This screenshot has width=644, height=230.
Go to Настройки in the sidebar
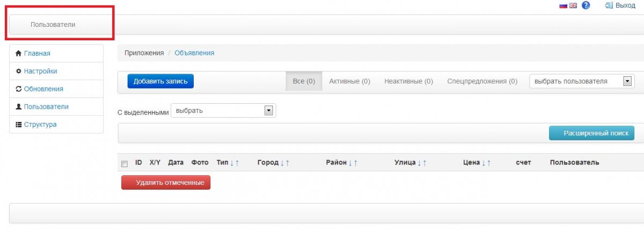[40, 71]
